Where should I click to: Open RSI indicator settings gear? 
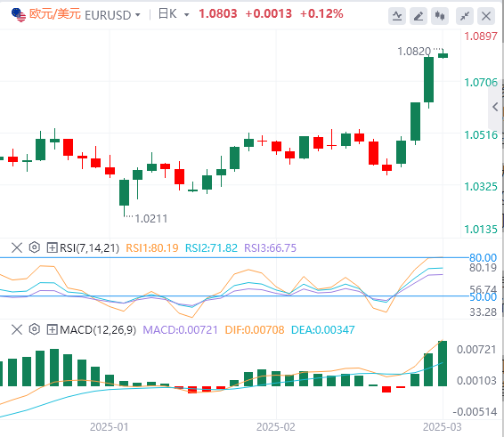[35, 247]
